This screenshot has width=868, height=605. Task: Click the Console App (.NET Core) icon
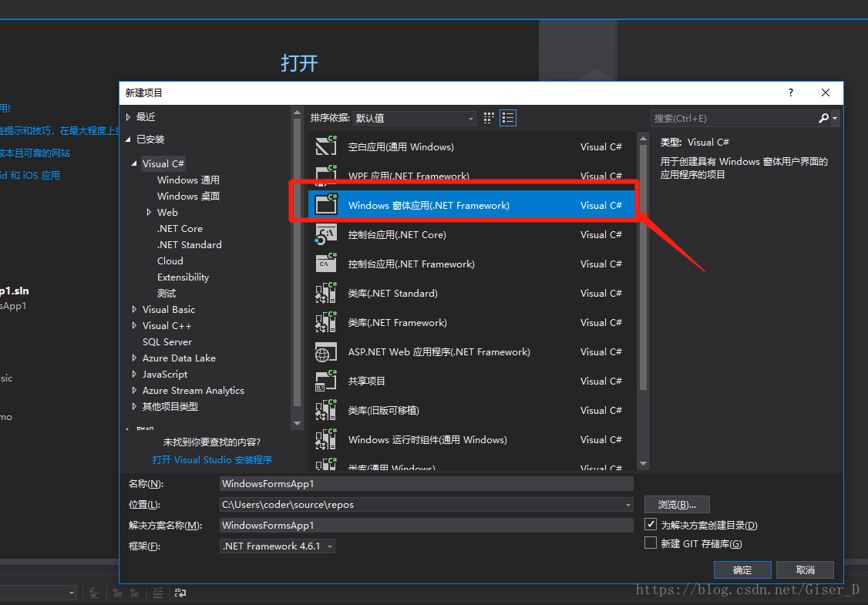pos(326,234)
